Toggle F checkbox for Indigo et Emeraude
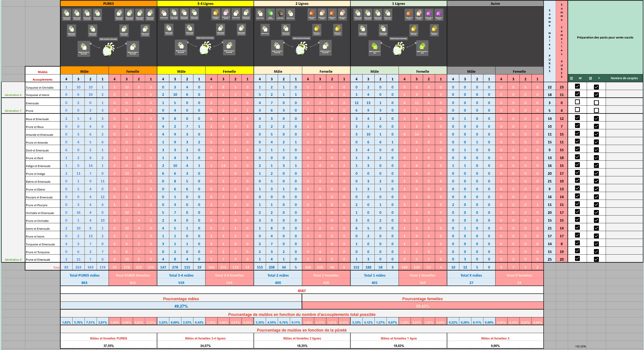The image size is (644, 350). click(x=596, y=165)
